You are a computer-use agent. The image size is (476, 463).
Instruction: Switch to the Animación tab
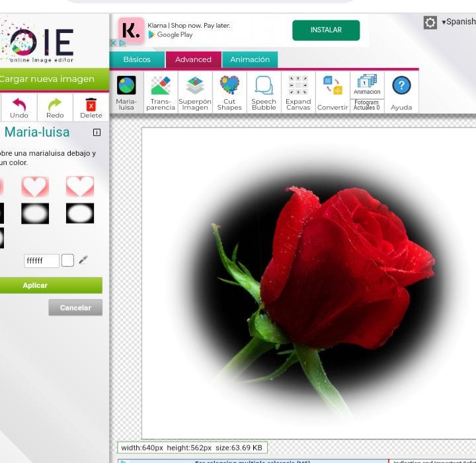(250, 59)
